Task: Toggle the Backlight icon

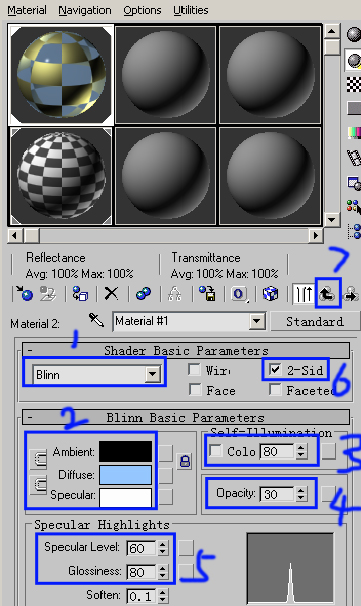Action: (354, 60)
